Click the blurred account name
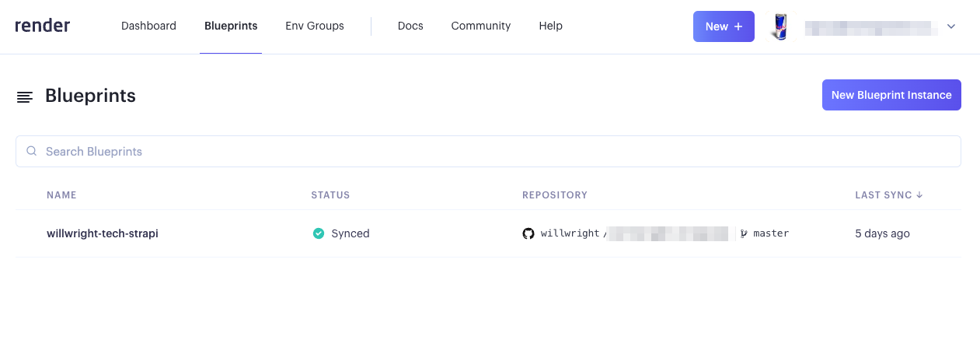The width and height of the screenshot is (980, 340). [x=870, y=27]
